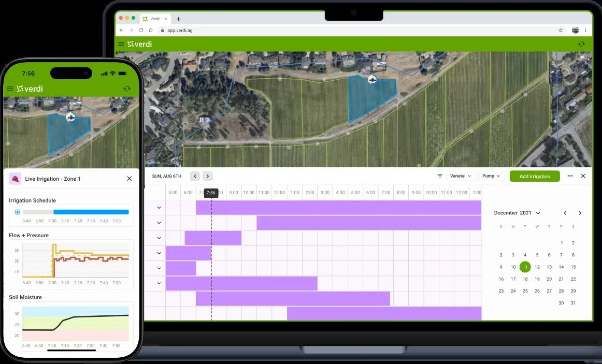Go to previous day in schedule
The width and height of the screenshot is (602, 364).
click(x=195, y=176)
